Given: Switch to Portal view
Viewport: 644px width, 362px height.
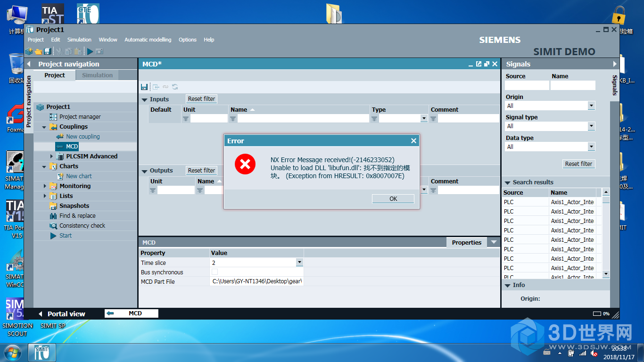Looking at the screenshot, I should pyautogui.click(x=62, y=314).
